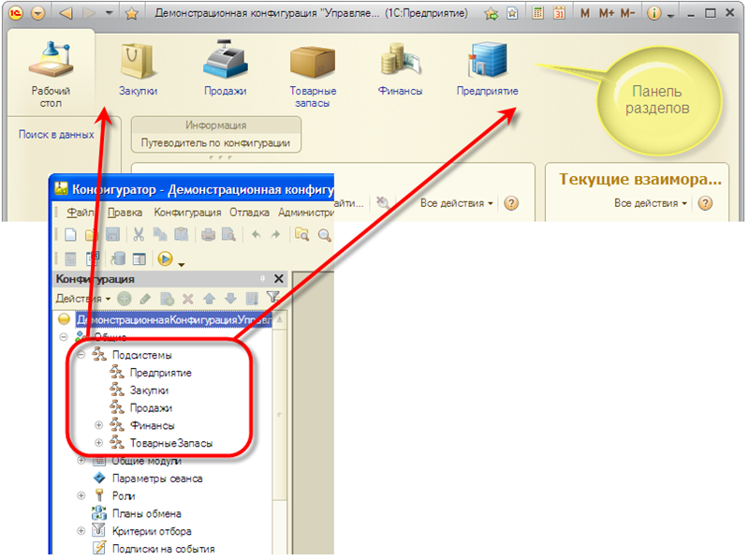Screen dimensions: 749x560
Task: Click the filter funnel icon in Конфигурация panel
Action: click(x=272, y=298)
